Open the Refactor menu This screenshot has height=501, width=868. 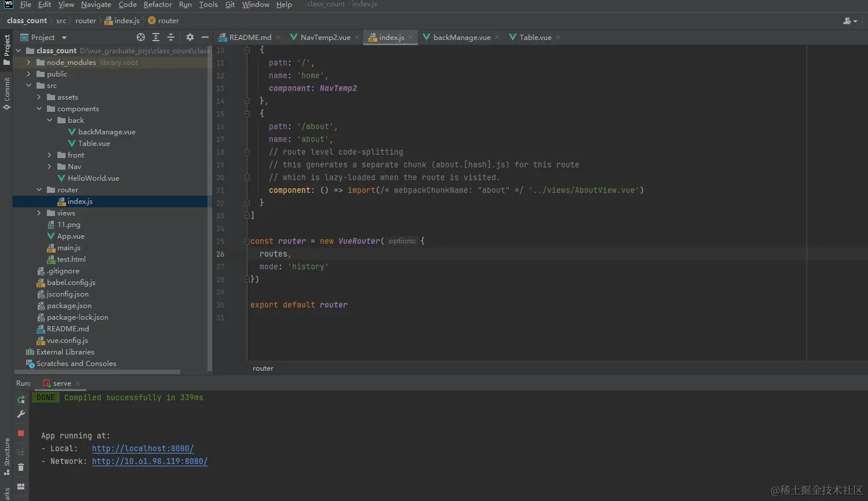[158, 5]
